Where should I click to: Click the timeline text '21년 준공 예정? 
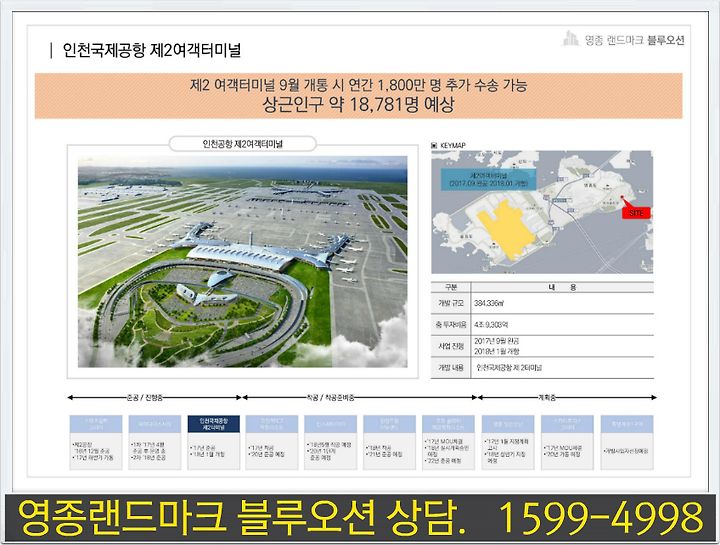click(385, 454)
